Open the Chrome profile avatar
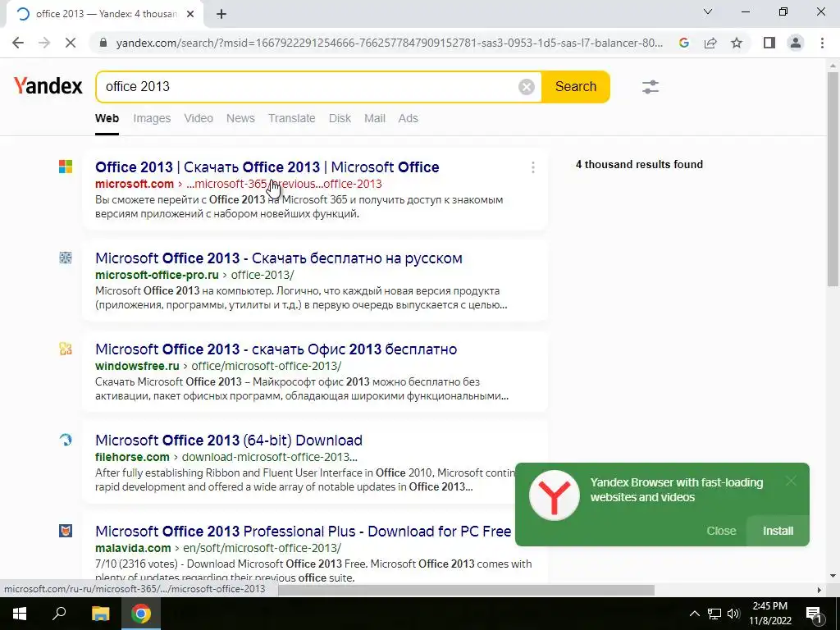 pyautogui.click(x=796, y=43)
